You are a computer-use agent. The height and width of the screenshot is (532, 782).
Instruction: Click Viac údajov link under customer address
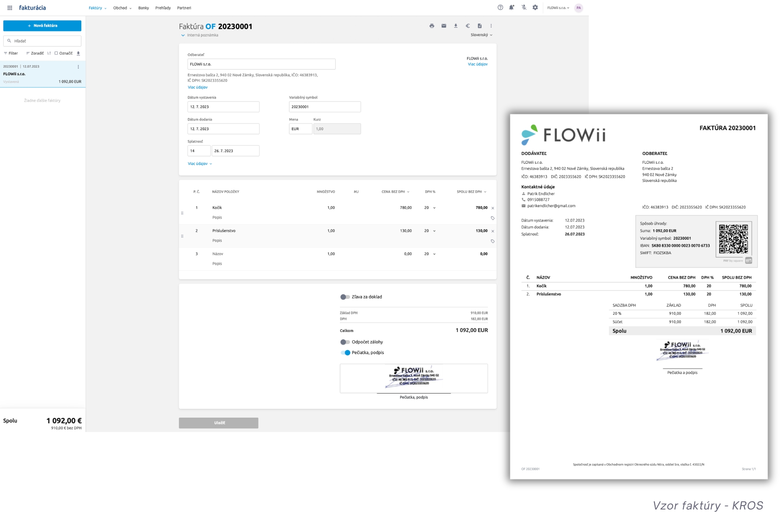[198, 87]
